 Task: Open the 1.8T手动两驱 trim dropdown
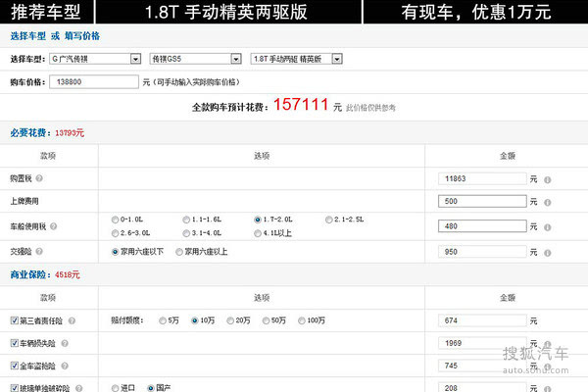tap(296, 59)
